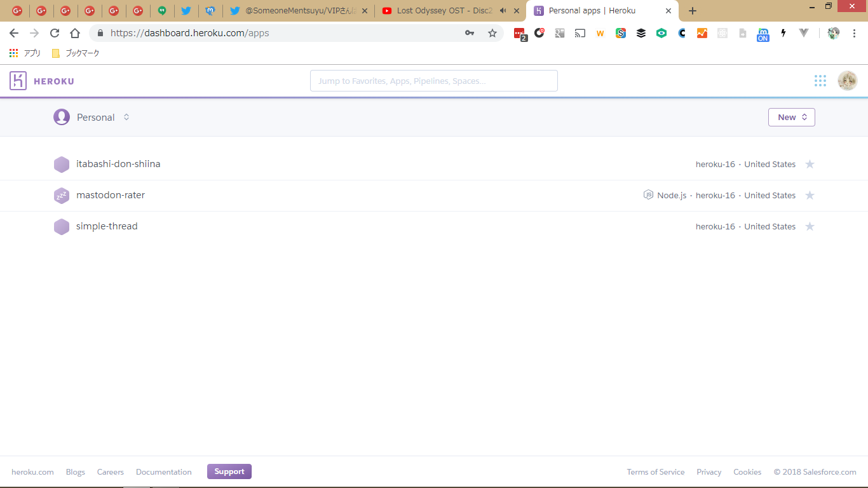Open the Chrome three-dot menu
The height and width of the screenshot is (488, 868).
(x=854, y=33)
